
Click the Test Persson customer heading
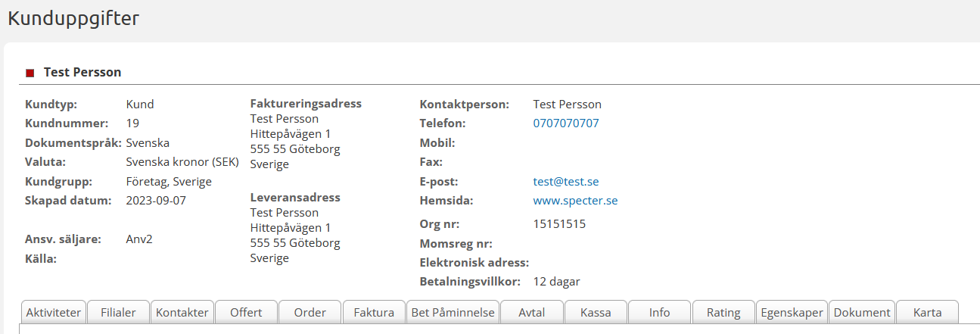coord(82,72)
